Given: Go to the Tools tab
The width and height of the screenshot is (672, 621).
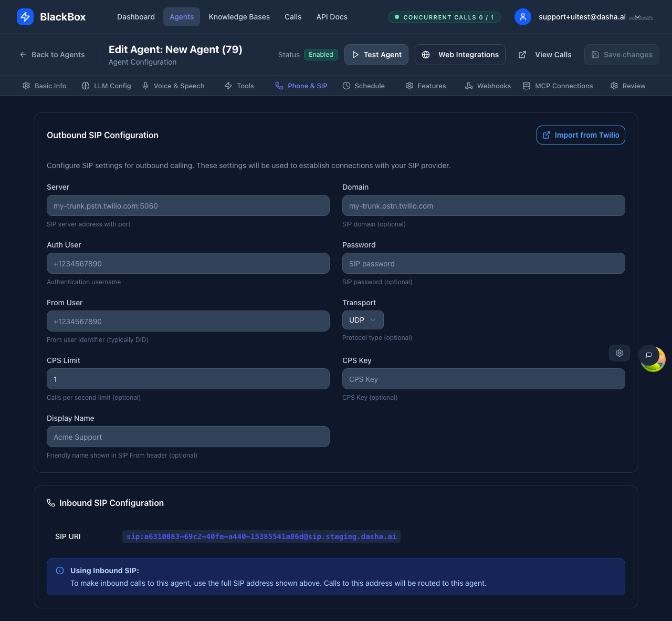Looking at the screenshot, I should [239, 86].
